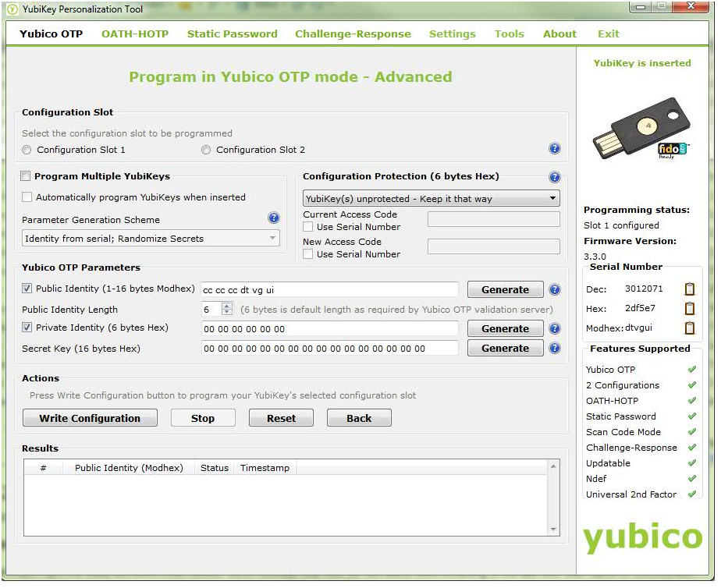721x588 pixels.
Task: Copy the hex serial number to clipboard
Action: pos(689,309)
